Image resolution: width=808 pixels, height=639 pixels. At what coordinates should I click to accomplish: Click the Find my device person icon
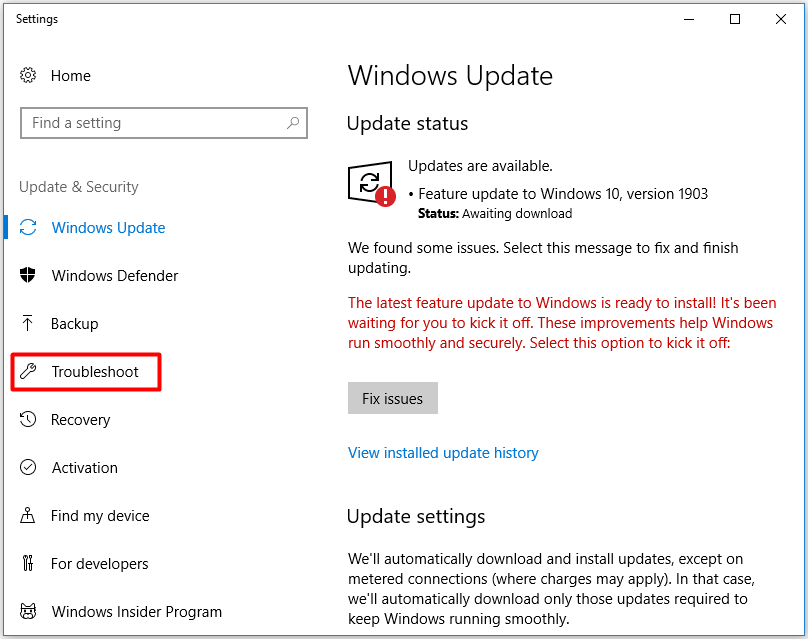coord(28,515)
